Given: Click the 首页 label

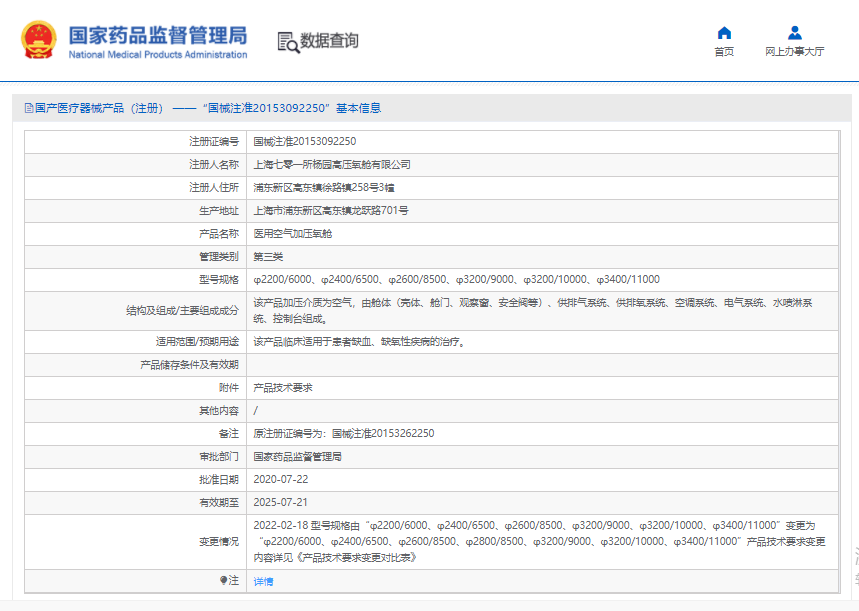Looking at the screenshot, I should pyautogui.click(x=724, y=52).
